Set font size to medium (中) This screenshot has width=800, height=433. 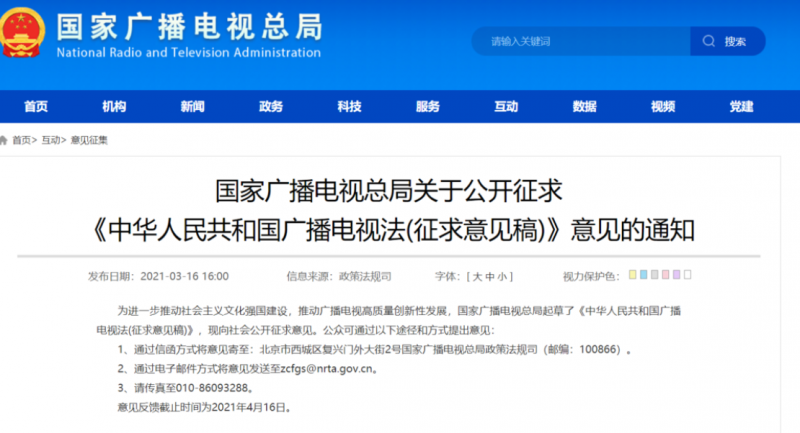click(490, 275)
